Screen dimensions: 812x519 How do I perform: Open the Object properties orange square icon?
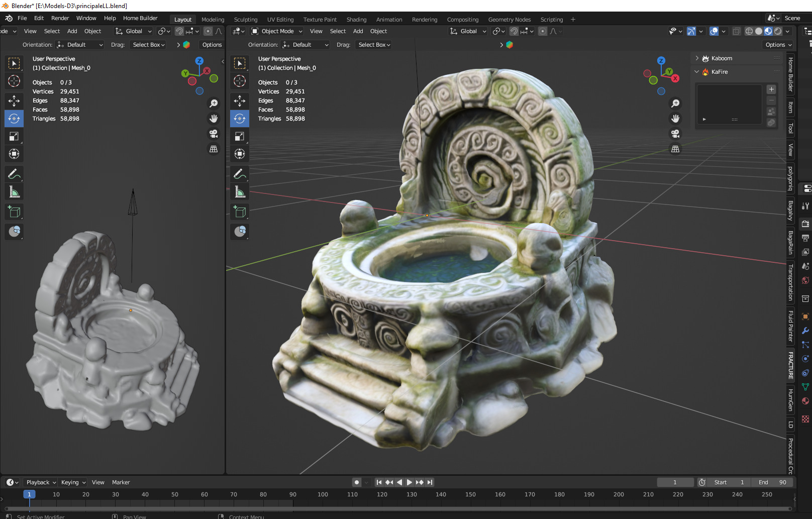tap(805, 317)
